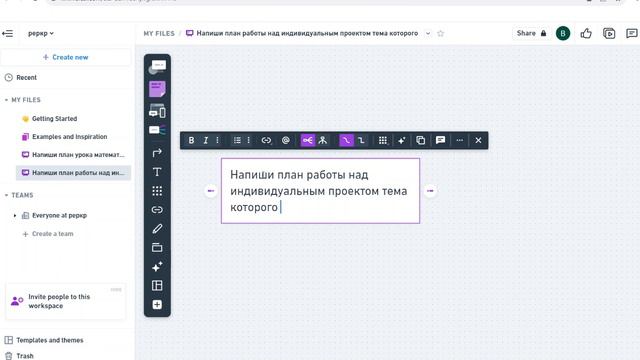
Task: Open the file title chevron menu
Action: pos(428,33)
